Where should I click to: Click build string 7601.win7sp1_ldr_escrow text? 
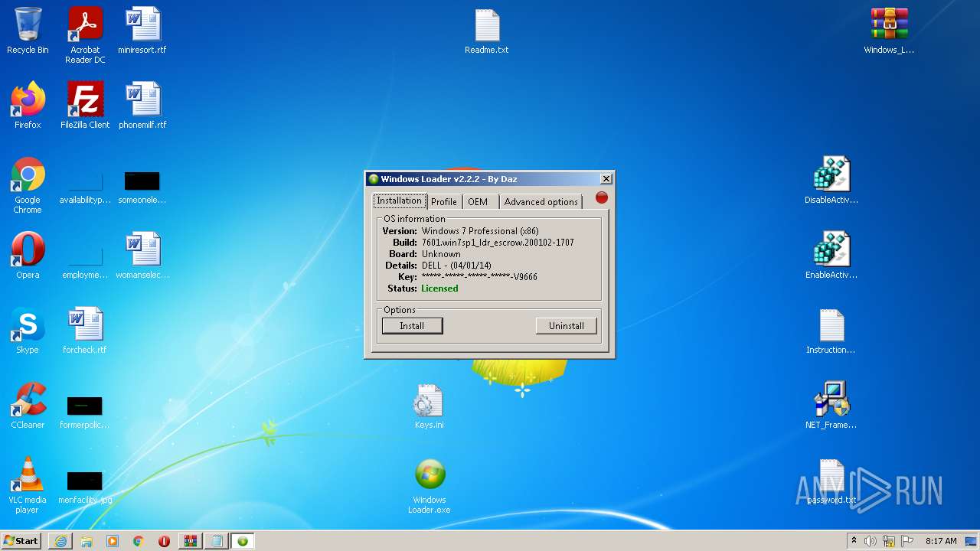pos(498,243)
